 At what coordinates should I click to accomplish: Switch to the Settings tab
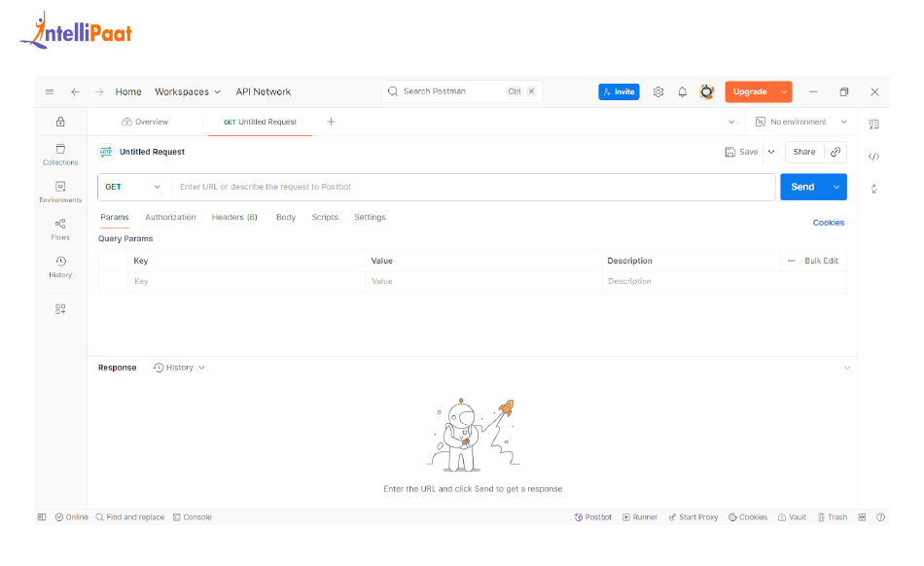(x=370, y=217)
